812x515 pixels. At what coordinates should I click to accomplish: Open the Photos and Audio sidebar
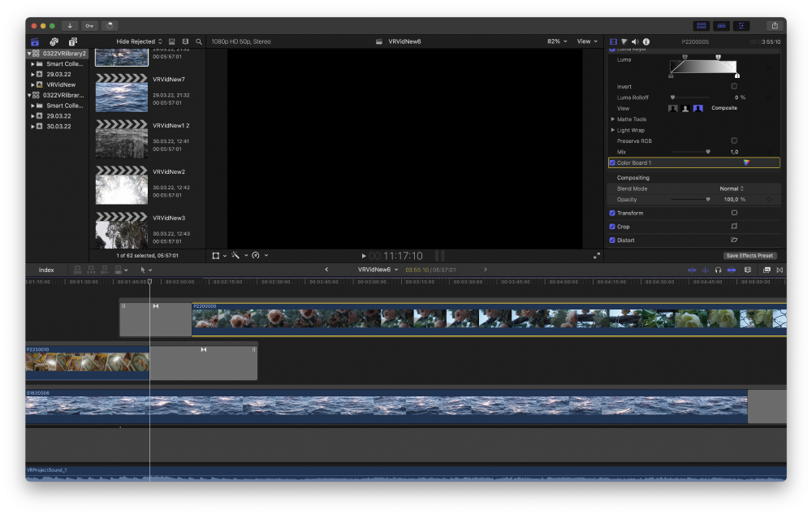point(54,41)
